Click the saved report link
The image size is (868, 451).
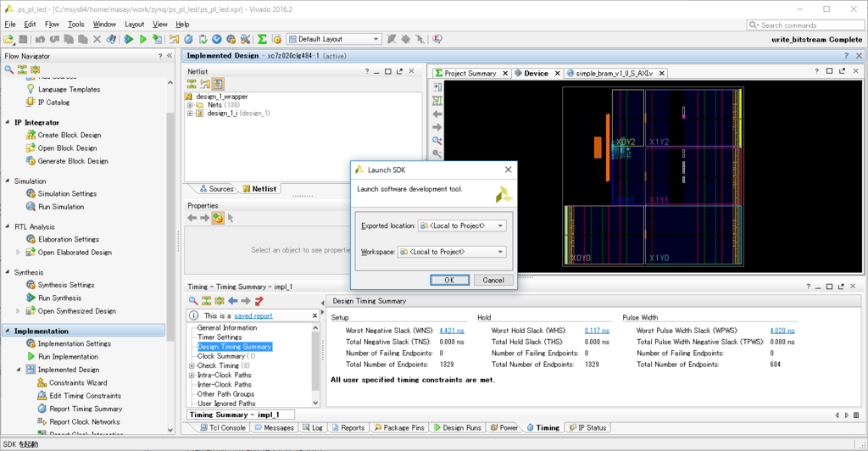click(x=253, y=315)
